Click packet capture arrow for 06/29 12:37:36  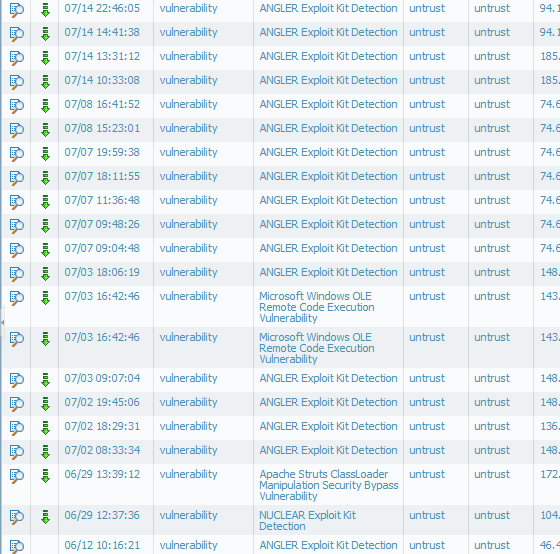pyautogui.click(x=45, y=517)
